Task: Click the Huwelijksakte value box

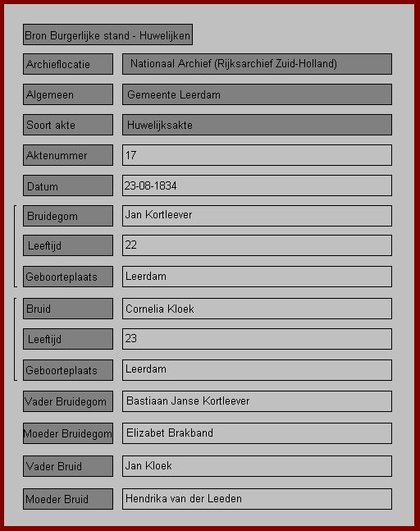Action: coord(257,125)
